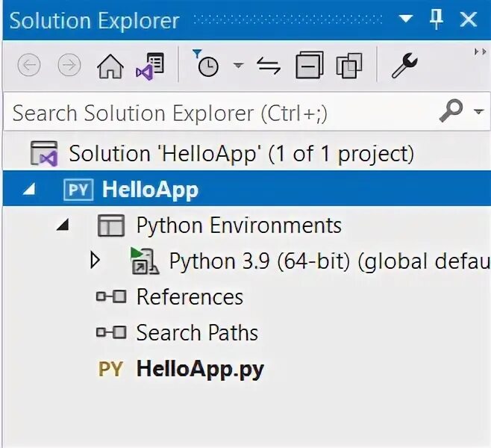Image resolution: width=491 pixels, height=448 pixels.
Task: Select the Solution 'HelloApp' root node
Action: click(x=240, y=155)
